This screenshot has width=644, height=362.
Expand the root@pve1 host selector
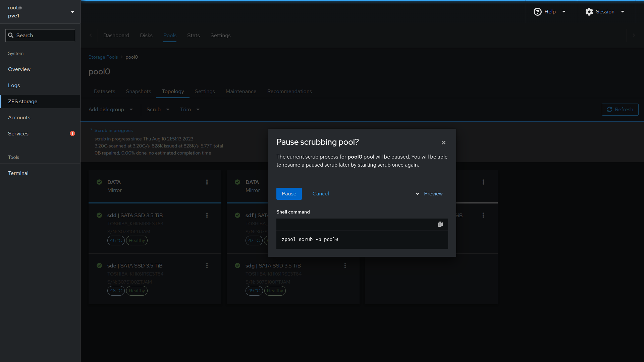coord(40,12)
